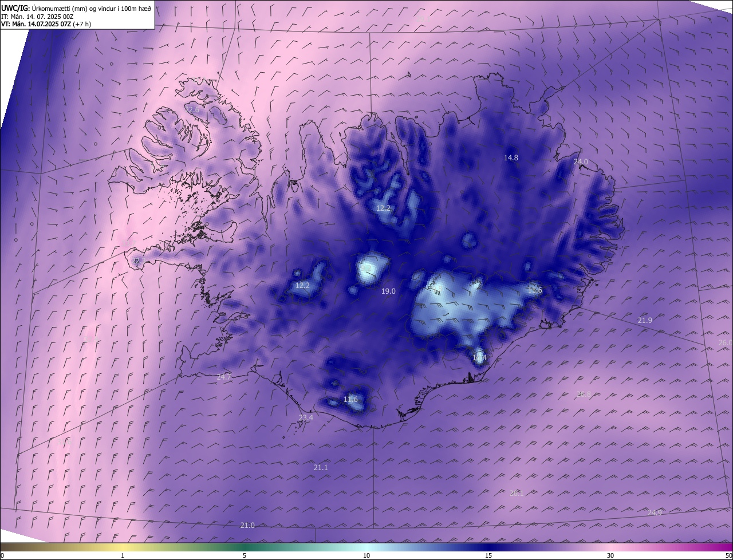Click the 26.0 value at the map's eastern edge
The image size is (733, 560).
coord(725,342)
